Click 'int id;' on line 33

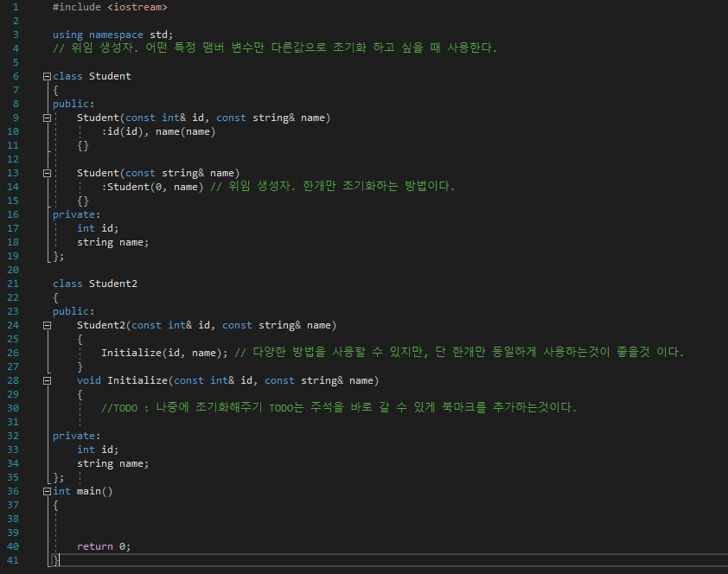[98, 450]
